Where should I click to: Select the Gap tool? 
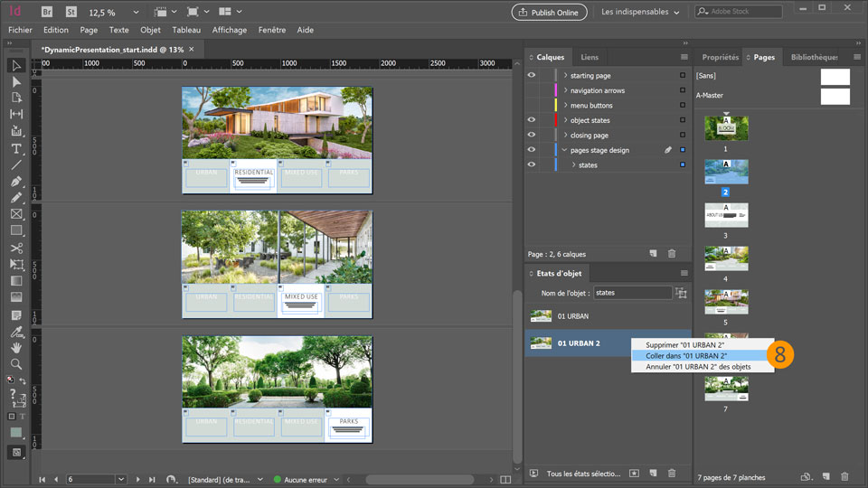point(16,114)
